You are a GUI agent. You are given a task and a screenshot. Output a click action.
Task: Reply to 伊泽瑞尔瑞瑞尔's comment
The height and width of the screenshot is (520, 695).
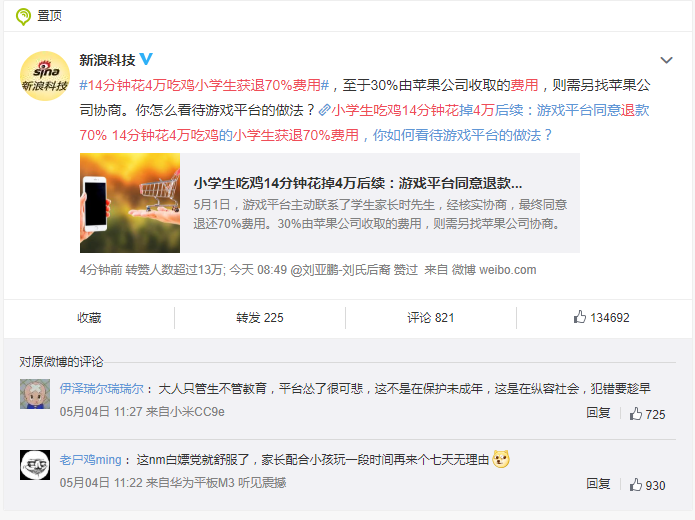[598, 413]
